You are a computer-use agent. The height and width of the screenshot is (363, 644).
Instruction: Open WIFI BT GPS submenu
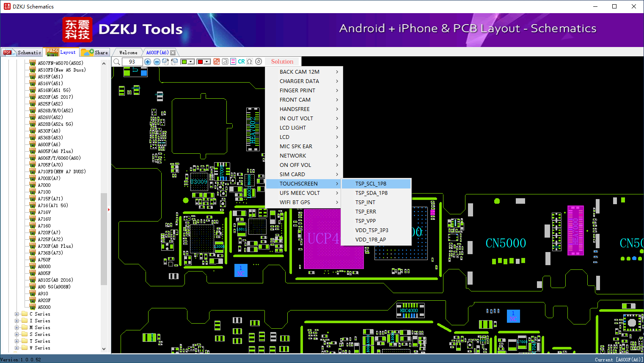pyautogui.click(x=304, y=202)
